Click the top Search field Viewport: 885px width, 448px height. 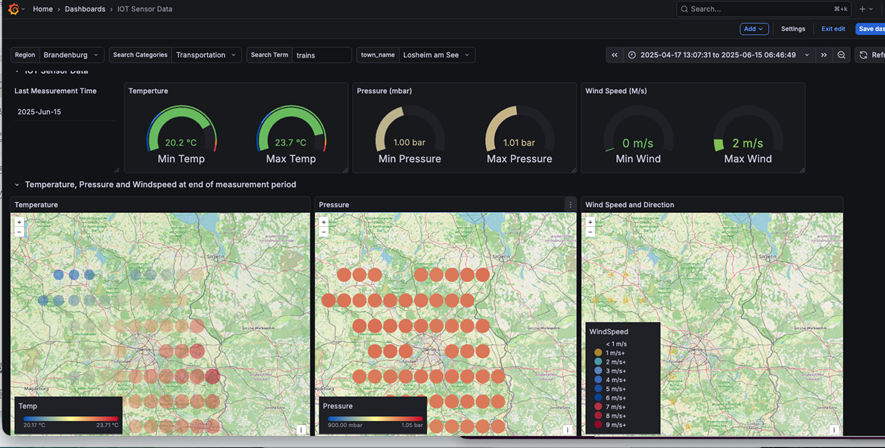click(764, 9)
